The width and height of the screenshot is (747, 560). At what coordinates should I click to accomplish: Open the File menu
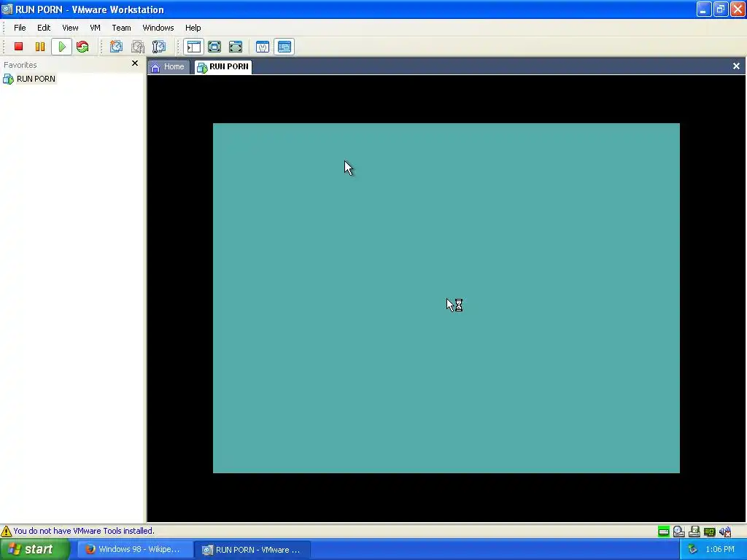(x=20, y=28)
